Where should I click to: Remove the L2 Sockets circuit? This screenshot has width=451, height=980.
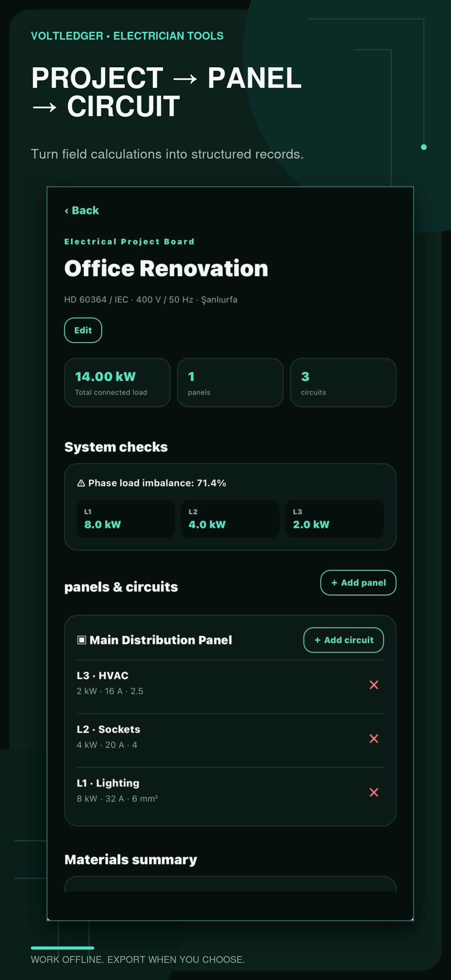coord(374,739)
